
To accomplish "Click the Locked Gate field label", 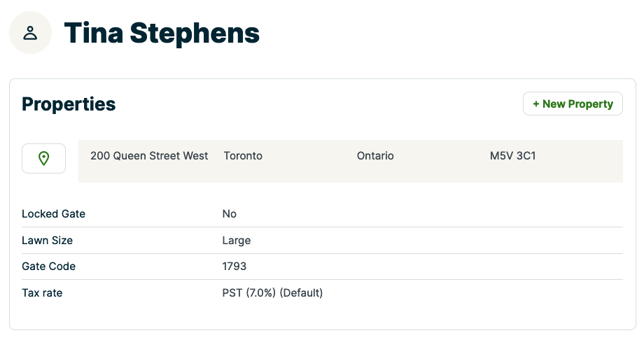I will click(x=53, y=214).
